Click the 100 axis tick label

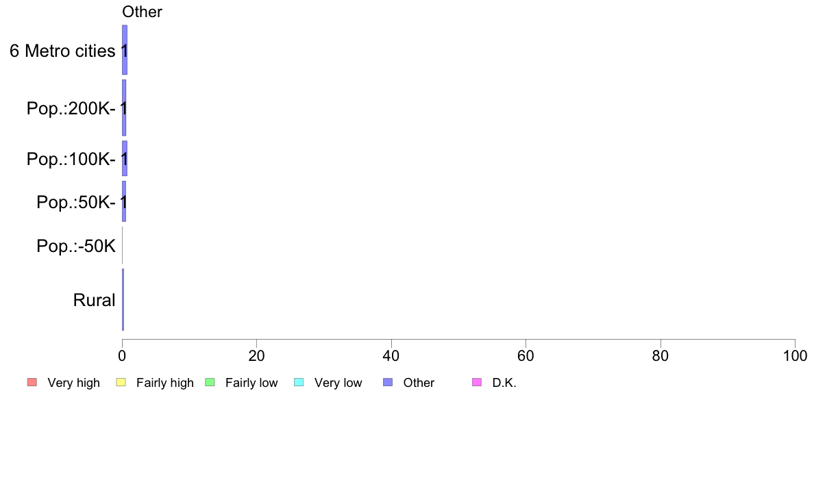795,356
